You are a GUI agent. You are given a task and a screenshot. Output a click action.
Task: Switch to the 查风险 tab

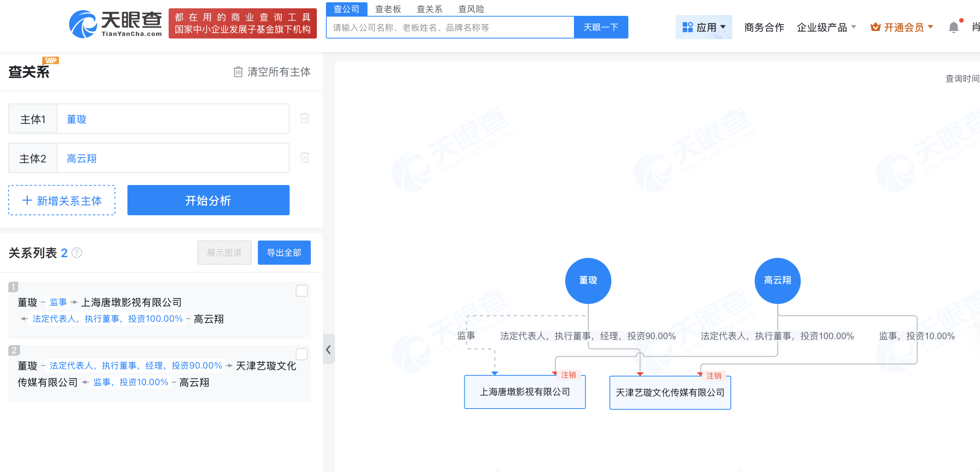point(471,9)
